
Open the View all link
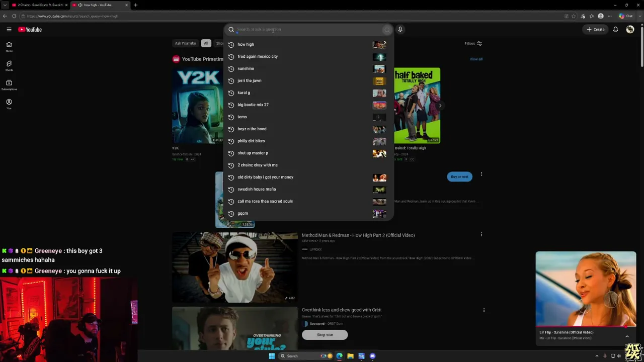pos(476,59)
